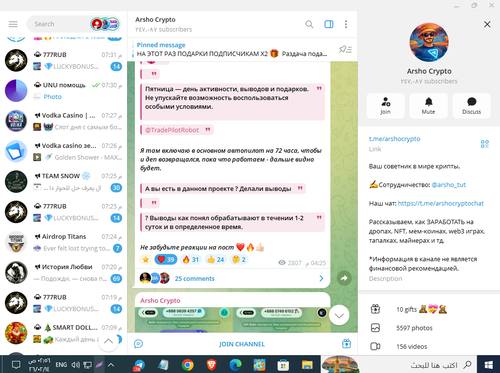Open Brave browser from the taskbar
The image size is (500, 373).
[211, 365]
